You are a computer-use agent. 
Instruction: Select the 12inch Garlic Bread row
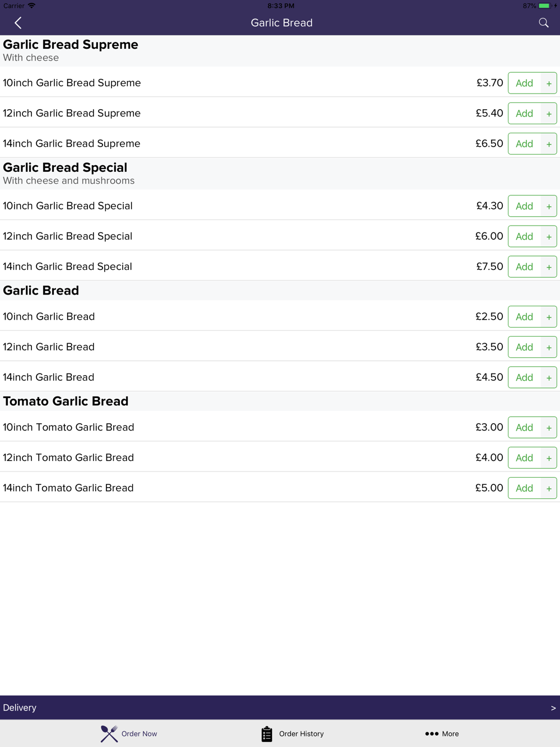tap(280, 347)
